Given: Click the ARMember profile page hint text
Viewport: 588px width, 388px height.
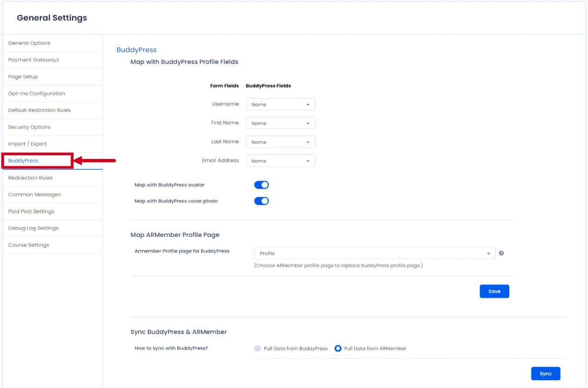Looking at the screenshot, I should (339, 266).
